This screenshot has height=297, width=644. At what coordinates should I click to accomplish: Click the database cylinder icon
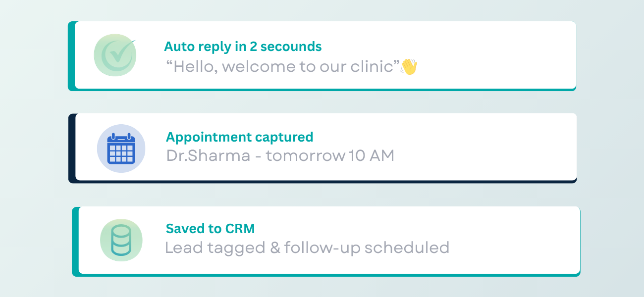click(x=121, y=240)
